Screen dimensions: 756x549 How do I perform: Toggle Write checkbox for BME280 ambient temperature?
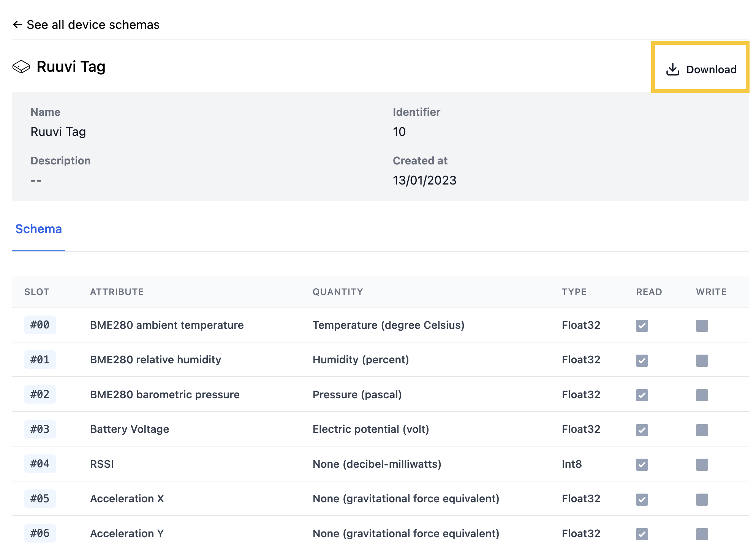pos(702,325)
